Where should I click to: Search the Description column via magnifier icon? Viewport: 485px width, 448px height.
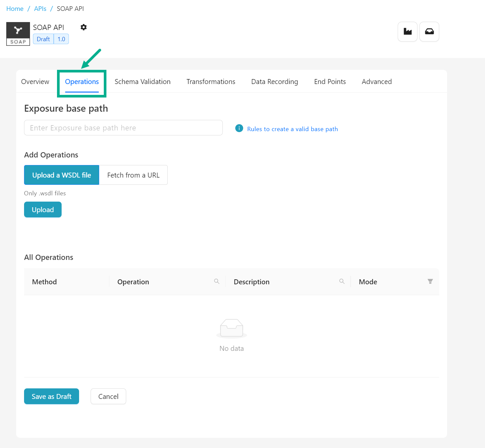[x=342, y=281]
